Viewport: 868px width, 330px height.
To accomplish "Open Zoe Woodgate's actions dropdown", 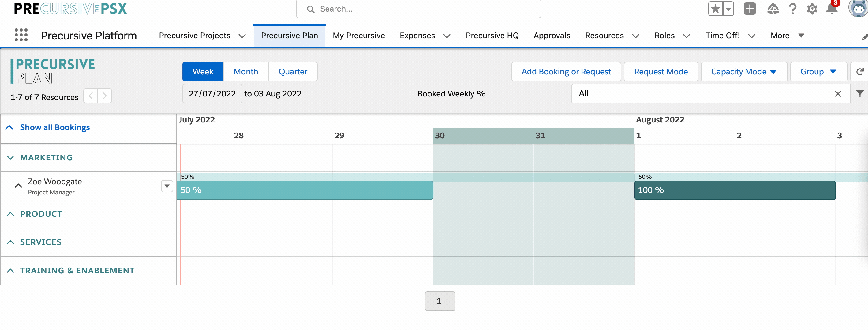I will click(x=167, y=186).
